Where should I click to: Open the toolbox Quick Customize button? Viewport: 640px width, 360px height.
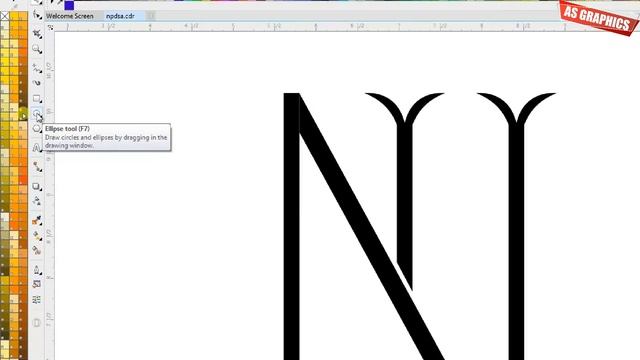37,323
